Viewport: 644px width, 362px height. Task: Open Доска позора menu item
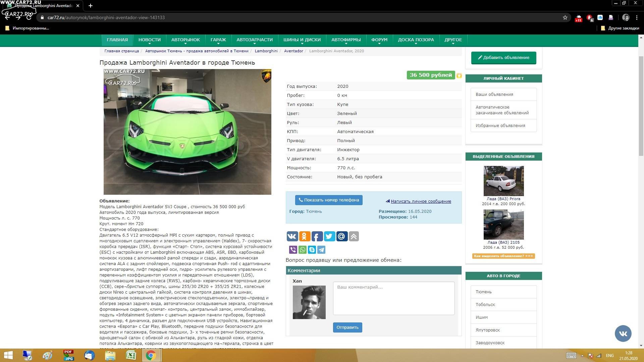[416, 40]
